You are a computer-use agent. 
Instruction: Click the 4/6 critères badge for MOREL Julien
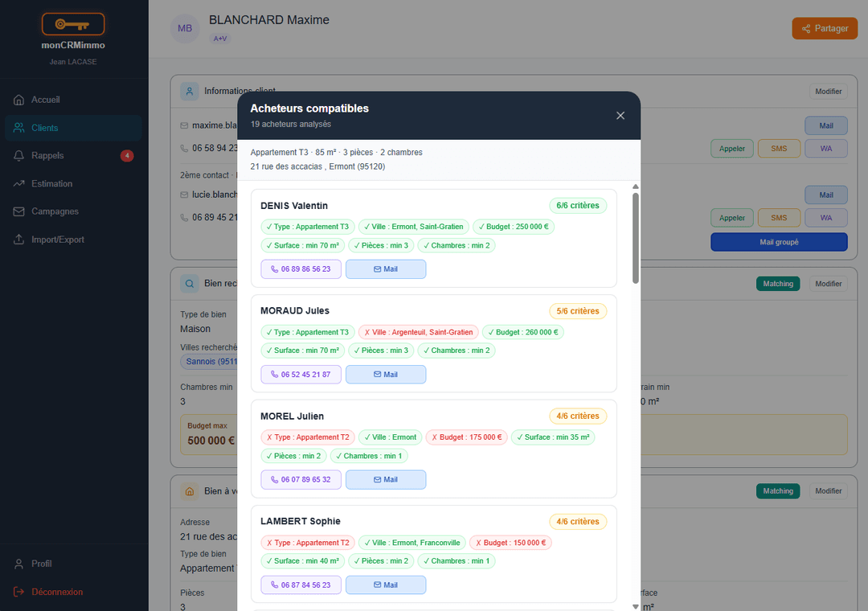click(578, 416)
